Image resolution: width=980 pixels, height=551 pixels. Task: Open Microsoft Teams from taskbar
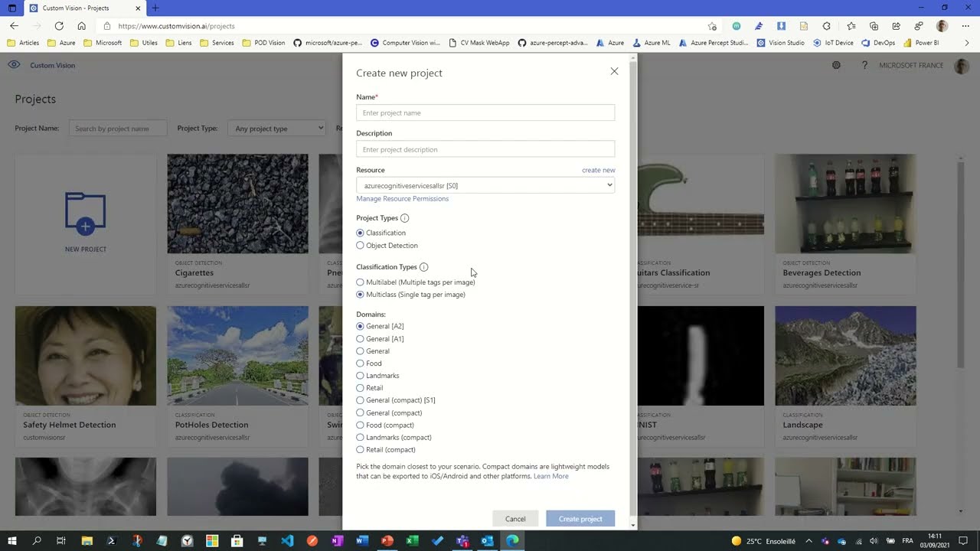point(462,541)
